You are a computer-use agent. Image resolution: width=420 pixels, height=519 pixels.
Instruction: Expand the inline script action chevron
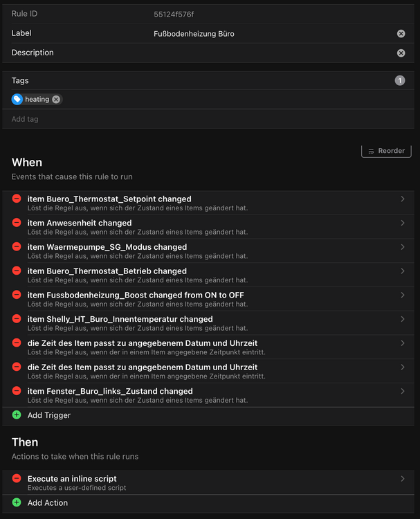403,479
